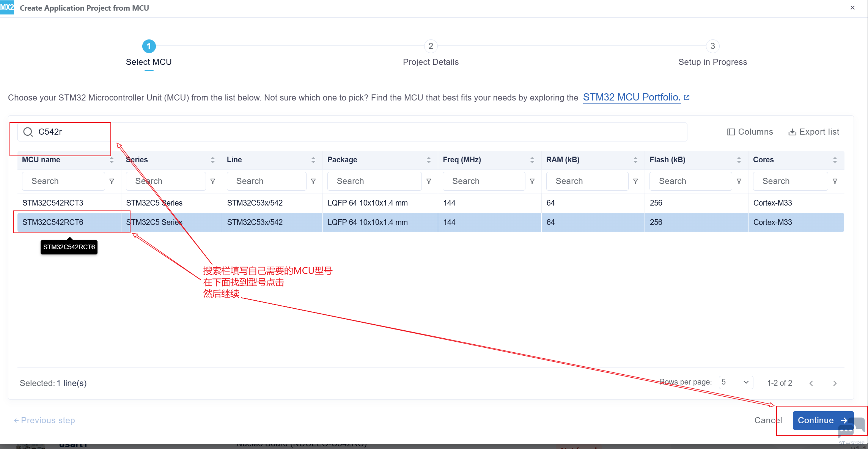Sort the Package column with sort arrows
The height and width of the screenshot is (449, 868).
(429, 160)
